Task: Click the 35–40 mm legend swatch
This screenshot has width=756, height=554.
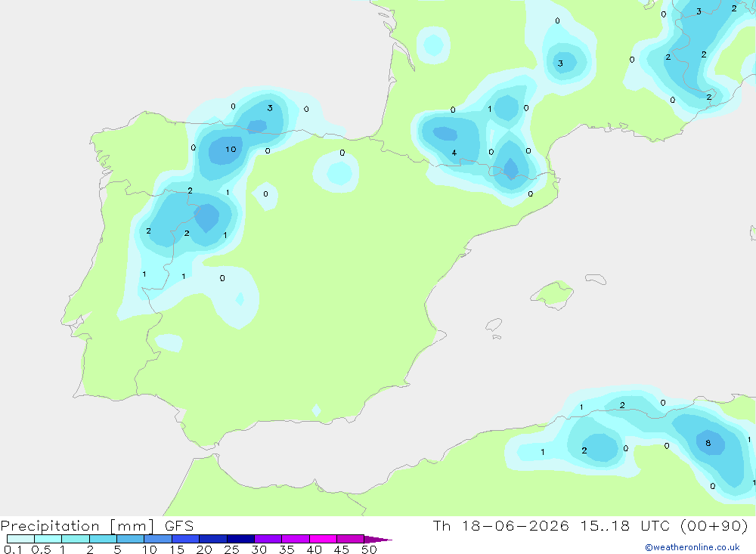Action: (296, 539)
